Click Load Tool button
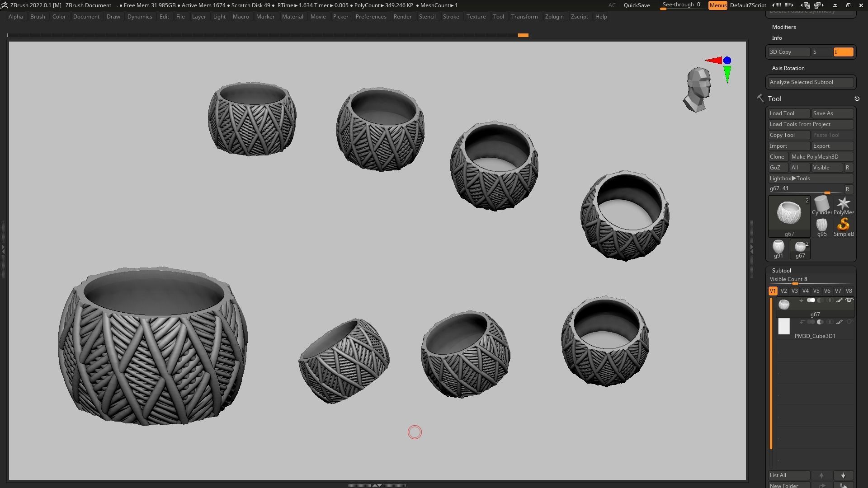Image resolution: width=868 pixels, height=488 pixels. coord(789,113)
